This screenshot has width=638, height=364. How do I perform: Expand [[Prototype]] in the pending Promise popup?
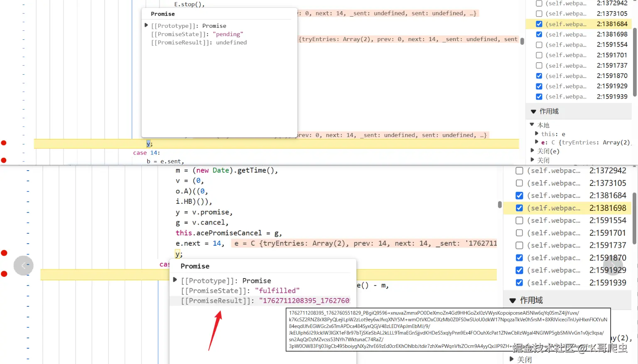click(x=146, y=25)
